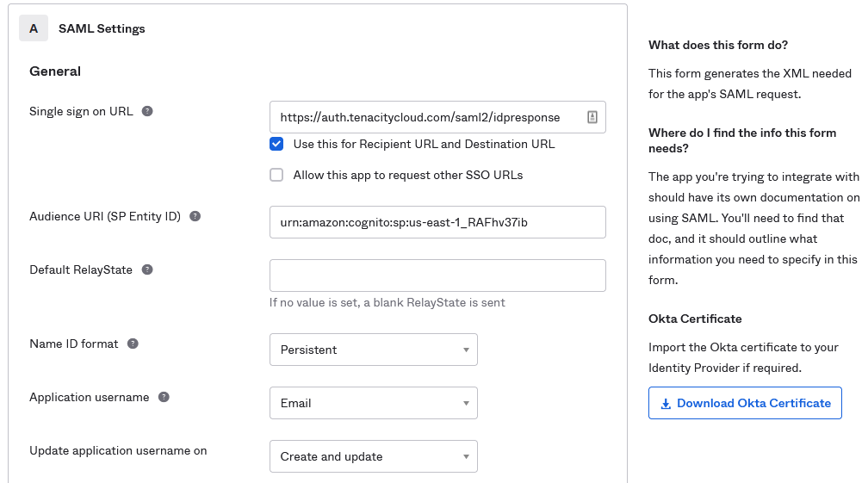Image resolution: width=868 pixels, height=483 pixels.
Task: Click 'Where do I find the info this form needs?' heading
Action: tap(742, 140)
